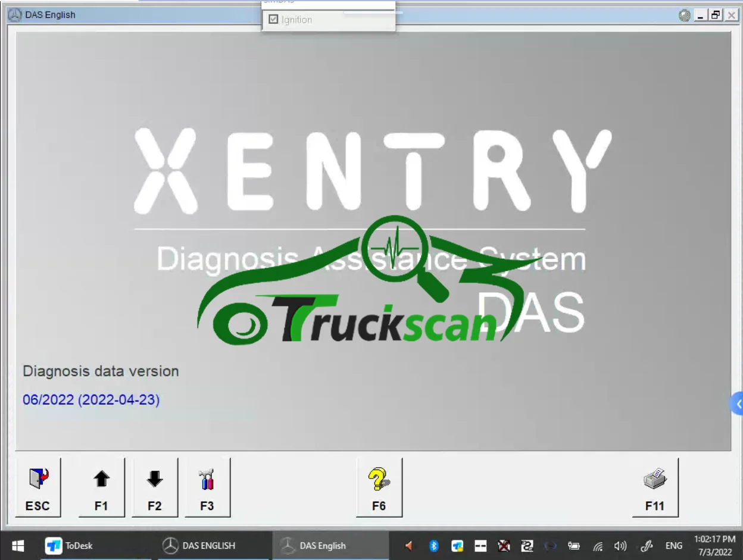
Task: Click the ToDesk tray icon
Action: (457, 546)
